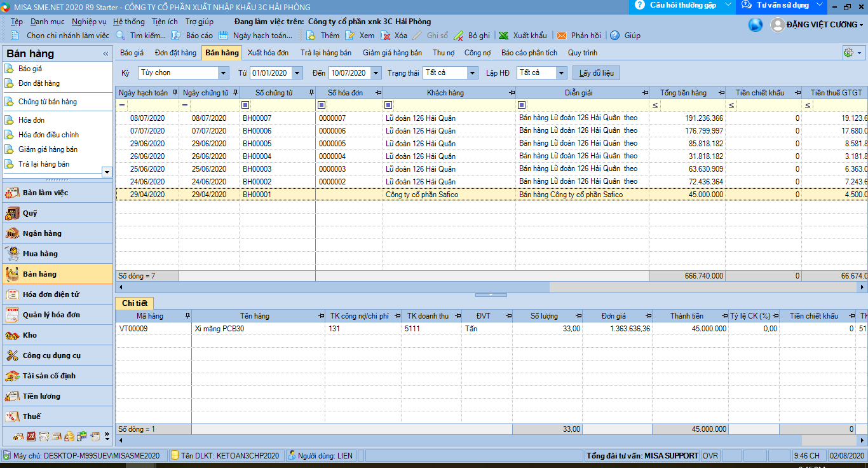
Task: Open Quản lý hóa đơn module
Action: click(57, 315)
